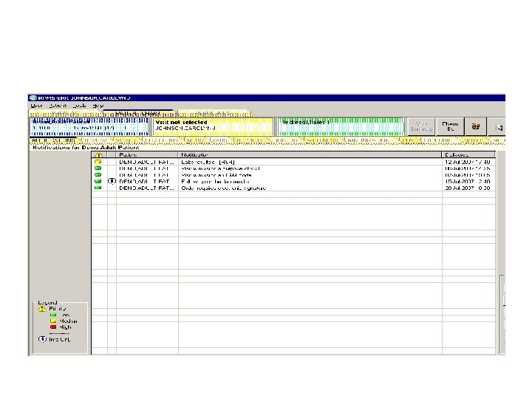Viewport: 532px width, 399px height.
Task: Sort by the priority warning icon column header
Action: click(98, 154)
